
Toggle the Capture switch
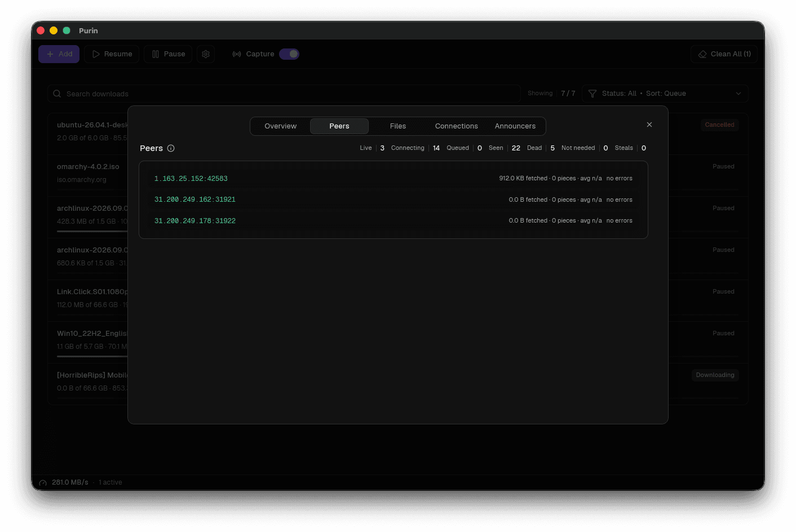(x=289, y=54)
